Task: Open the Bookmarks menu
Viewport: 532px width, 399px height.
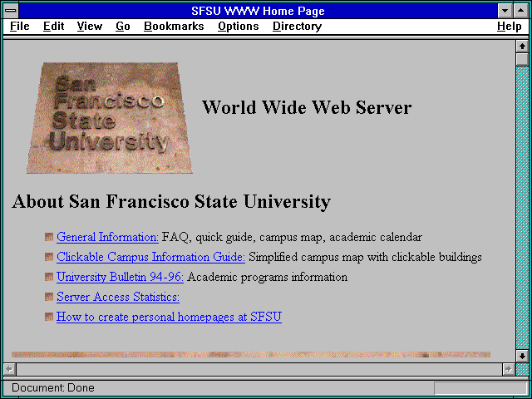Action: [174, 27]
